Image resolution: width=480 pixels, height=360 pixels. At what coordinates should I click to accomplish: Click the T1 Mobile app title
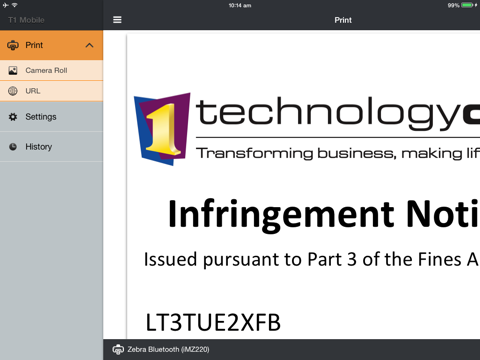coord(26,20)
